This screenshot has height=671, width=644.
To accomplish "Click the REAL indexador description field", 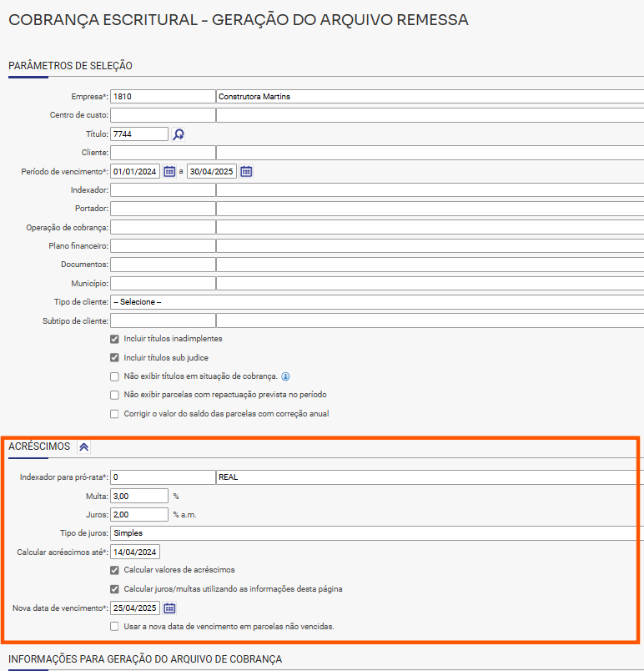I will tap(430, 477).
